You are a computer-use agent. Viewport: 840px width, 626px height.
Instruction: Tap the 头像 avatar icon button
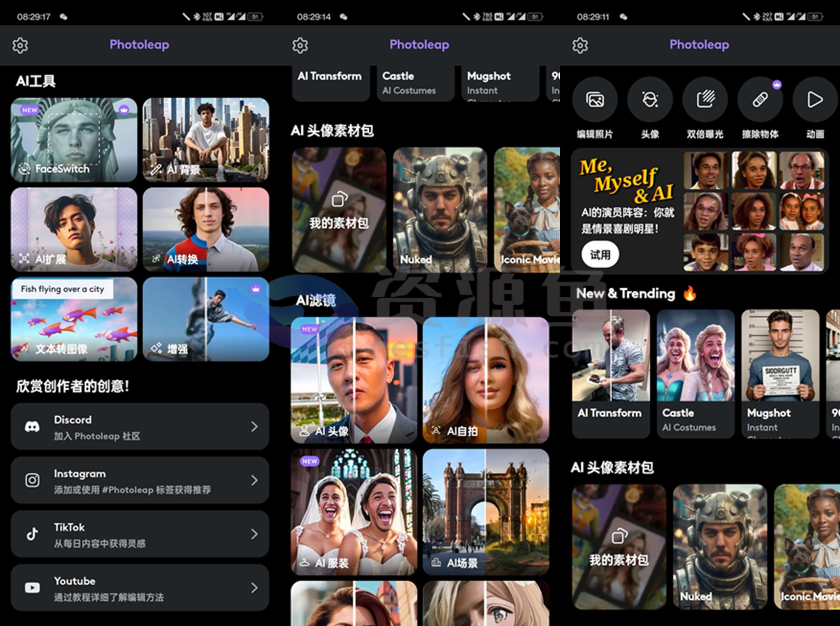pyautogui.click(x=650, y=100)
